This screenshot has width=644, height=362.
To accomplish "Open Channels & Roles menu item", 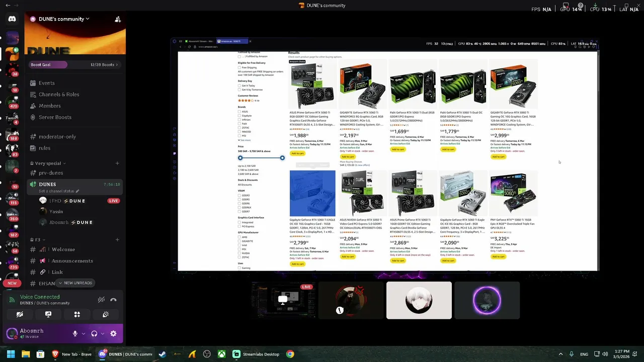I will 59,95.
